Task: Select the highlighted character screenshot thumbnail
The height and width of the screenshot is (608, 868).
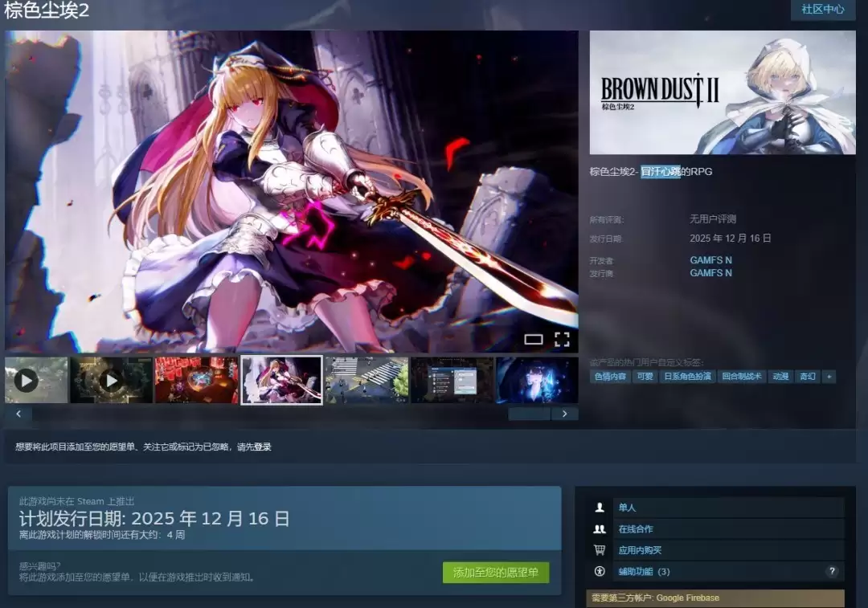Action: click(x=281, y=379)
